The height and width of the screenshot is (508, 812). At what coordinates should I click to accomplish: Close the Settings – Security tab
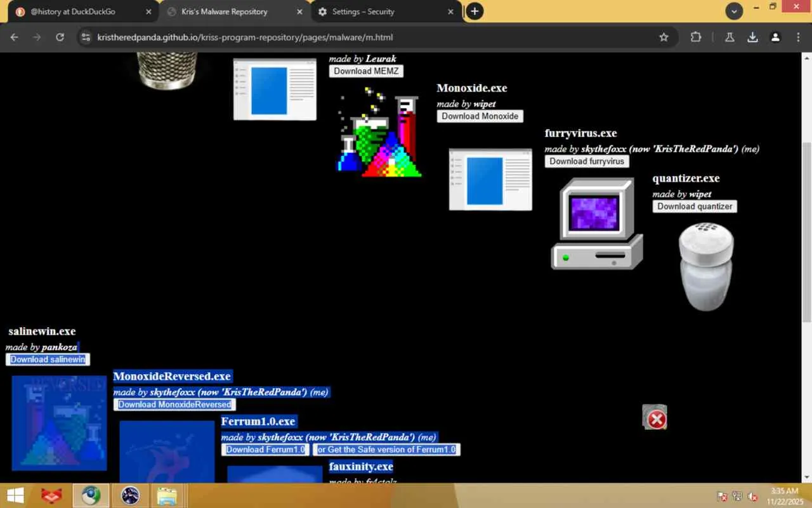click(450, 11)
